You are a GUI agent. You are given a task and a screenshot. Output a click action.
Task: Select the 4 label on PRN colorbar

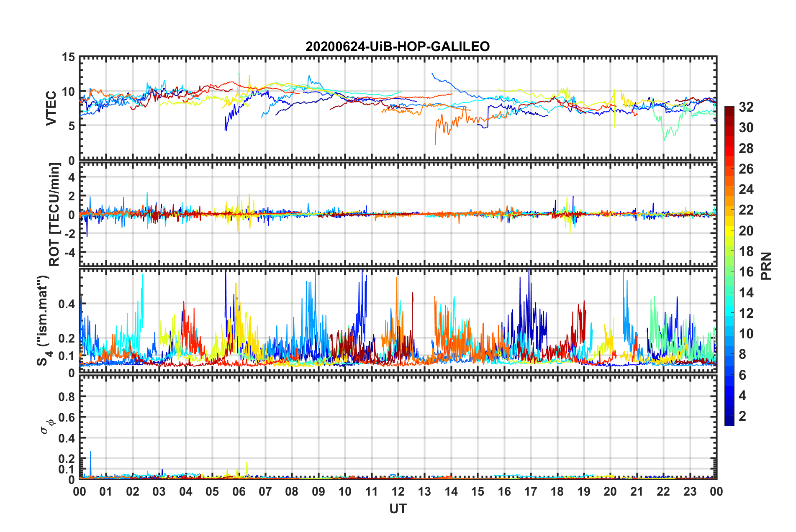point(742,396)
